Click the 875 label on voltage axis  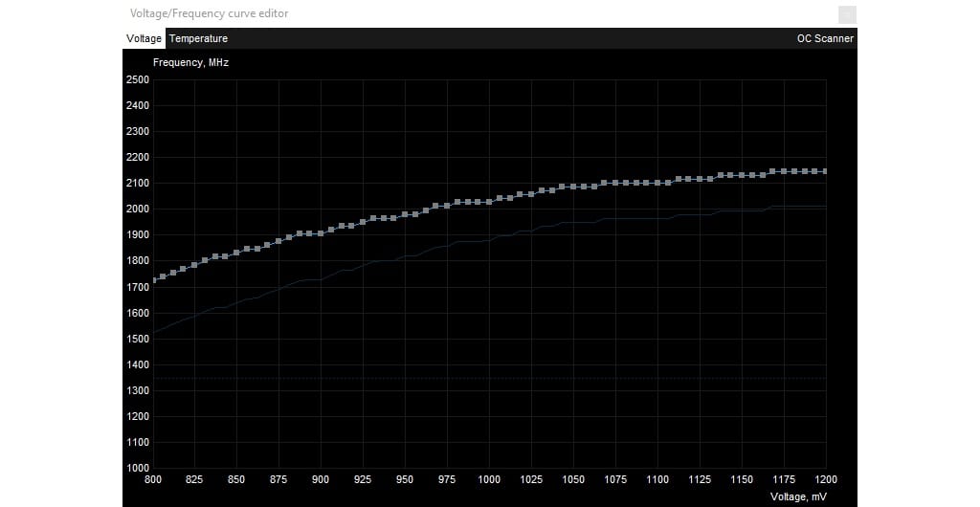click(x=278, y=479)
